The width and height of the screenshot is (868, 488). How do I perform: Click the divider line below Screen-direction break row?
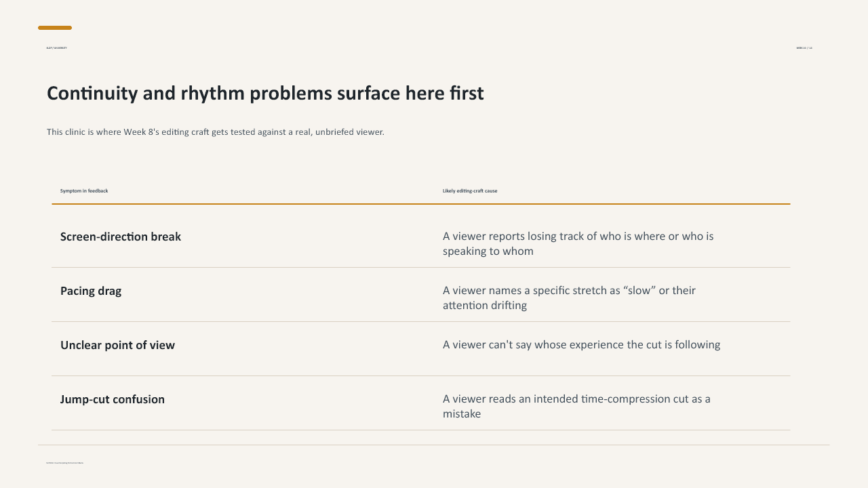point(420,267)
